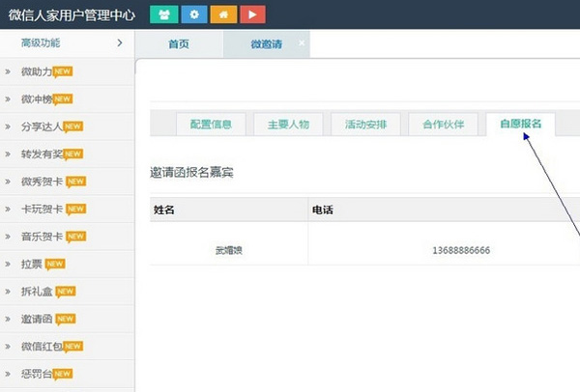Screen dimensions: 580x392
Task: Expand arrow beside 分享达人
Action: tap(8, 126)
